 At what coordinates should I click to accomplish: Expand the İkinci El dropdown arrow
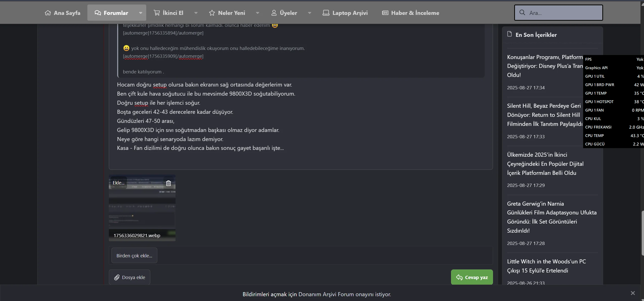tap(196, 13)
